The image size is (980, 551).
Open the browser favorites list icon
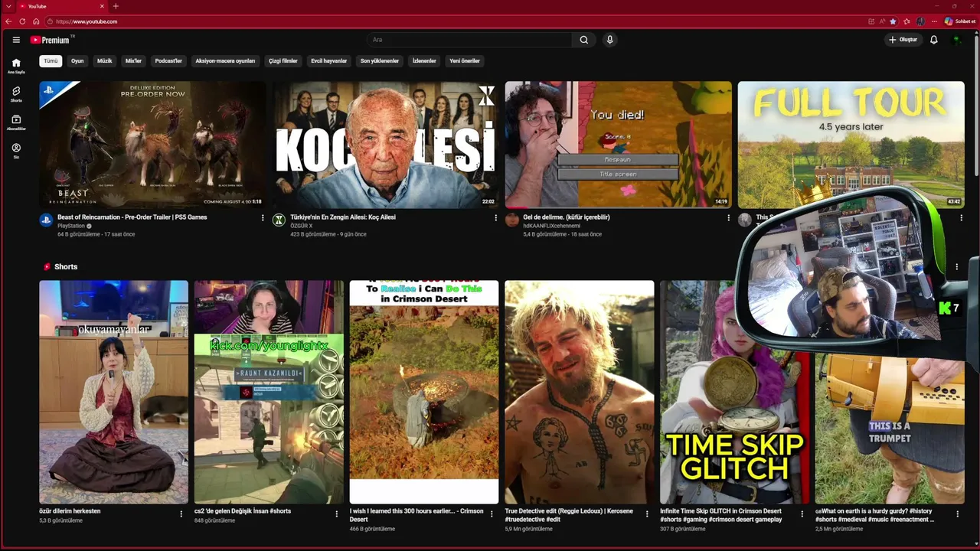coord(906,21)
